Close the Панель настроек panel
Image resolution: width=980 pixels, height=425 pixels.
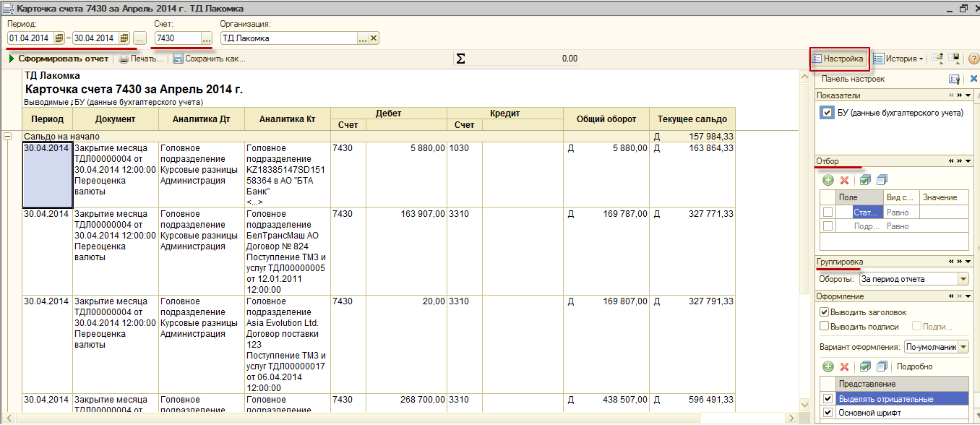[973, 79]
